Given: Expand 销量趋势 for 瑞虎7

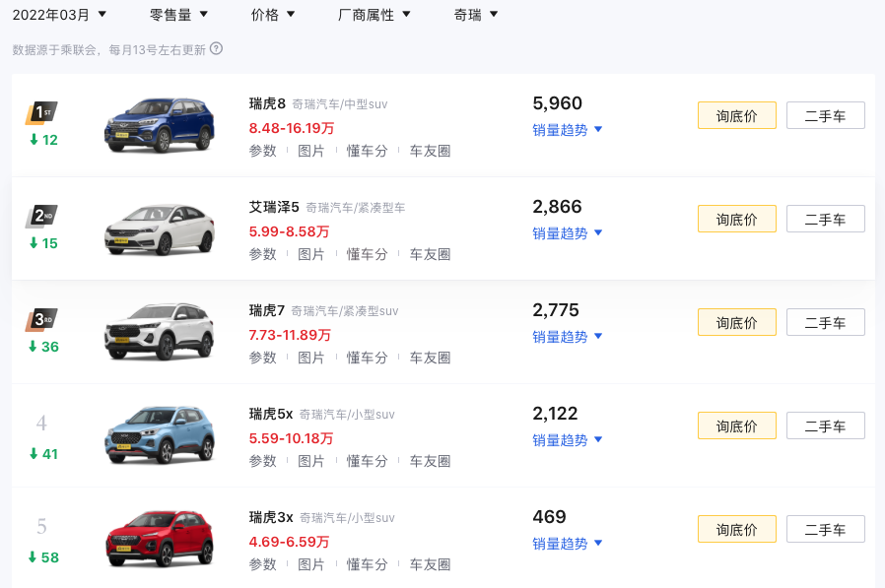Looking at the screenshot, I should tap(568, 337).
